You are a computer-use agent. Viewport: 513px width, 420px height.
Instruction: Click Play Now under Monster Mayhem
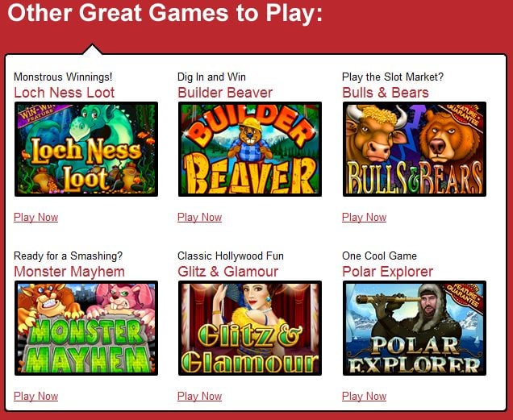click(36, 397)
